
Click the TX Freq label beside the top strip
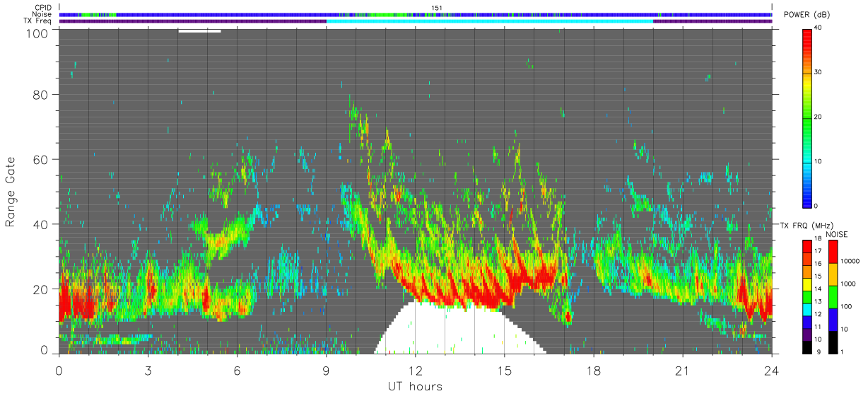pos(37,21)
